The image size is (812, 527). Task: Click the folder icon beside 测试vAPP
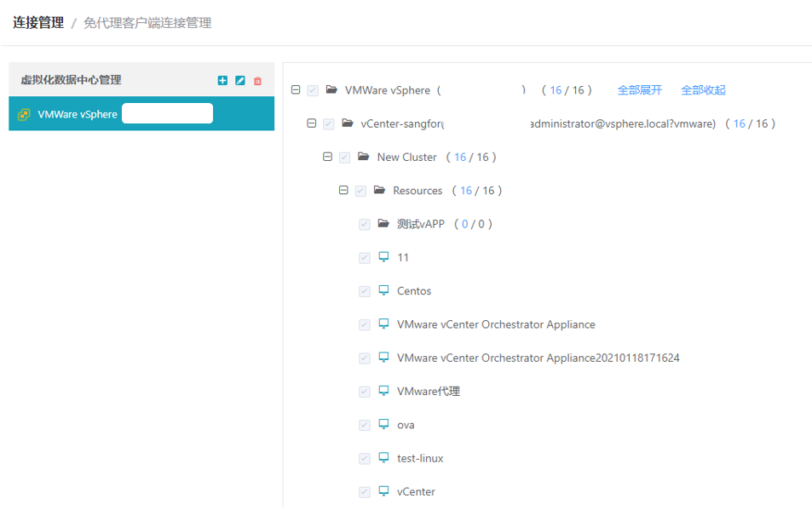[383, 224]
